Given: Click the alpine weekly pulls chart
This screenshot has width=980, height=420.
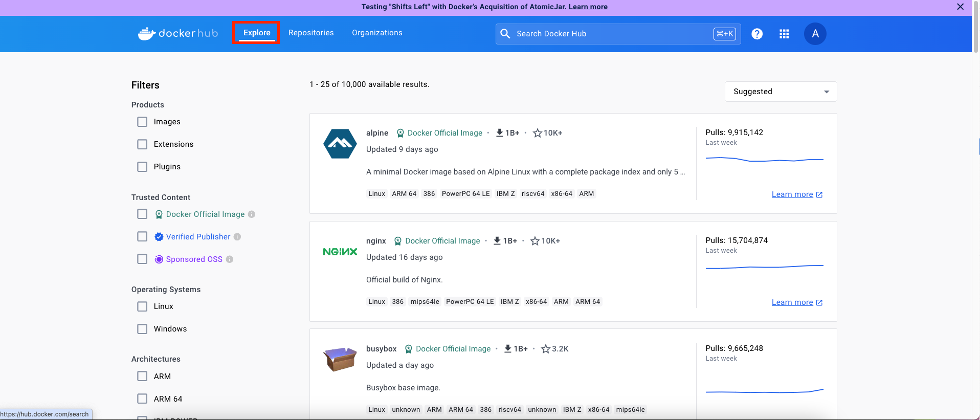Looking at the screenshot, I should (765, 160).
